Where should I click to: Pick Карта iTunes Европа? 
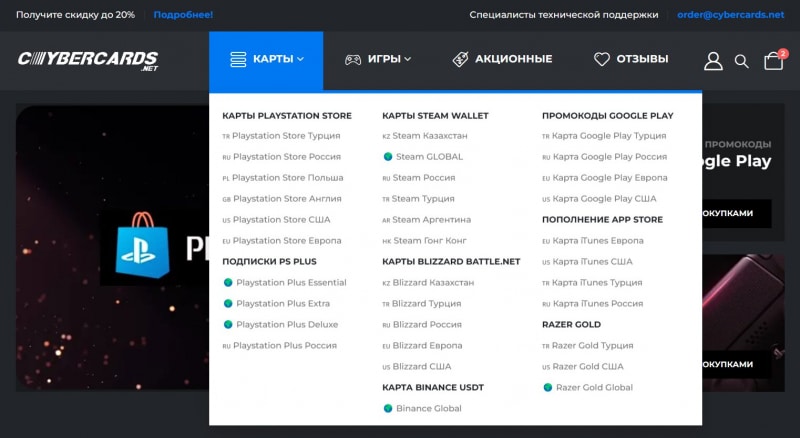[593, 240]
